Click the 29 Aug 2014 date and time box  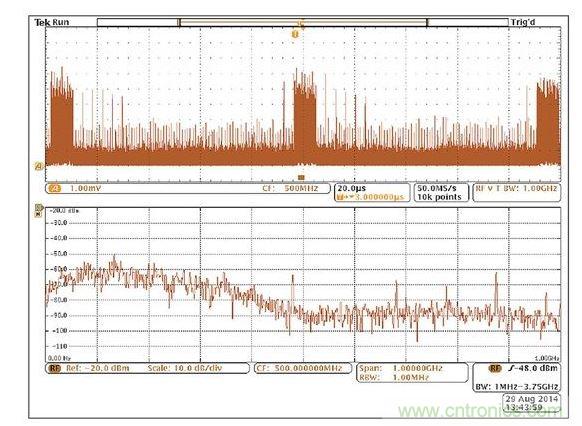click(532, 403)
